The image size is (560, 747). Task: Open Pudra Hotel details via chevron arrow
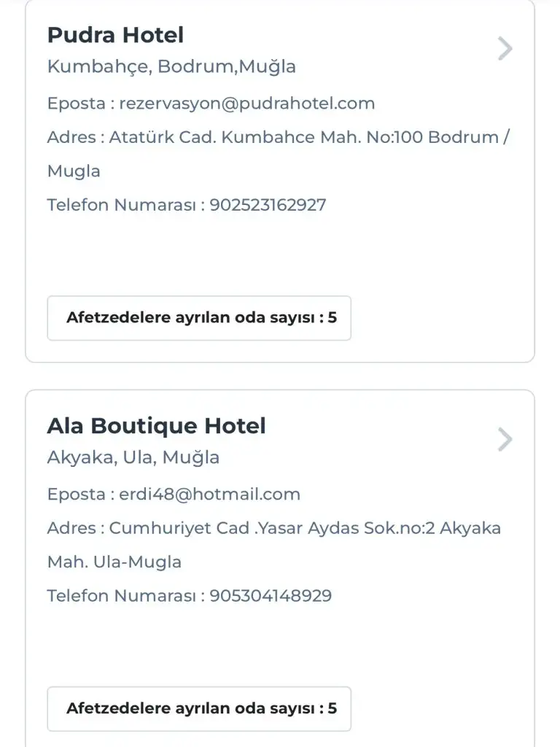[x=505, y=49]
